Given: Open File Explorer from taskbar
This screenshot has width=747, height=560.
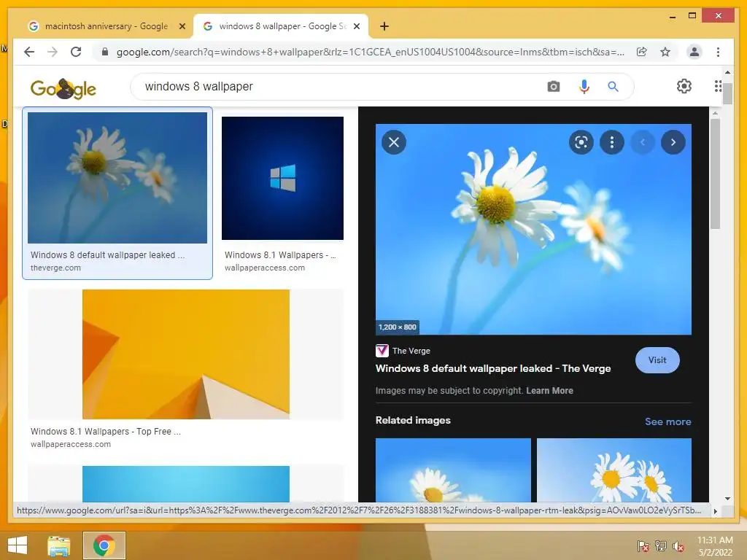Looking at the screenshot, I should [x=59, y=545].
